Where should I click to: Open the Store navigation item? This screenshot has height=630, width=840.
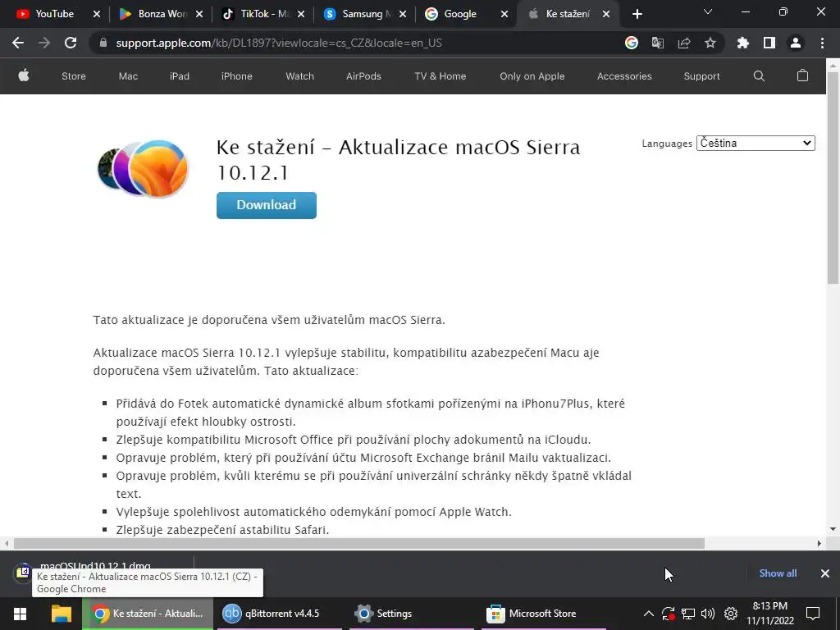[x=73, y=76]
